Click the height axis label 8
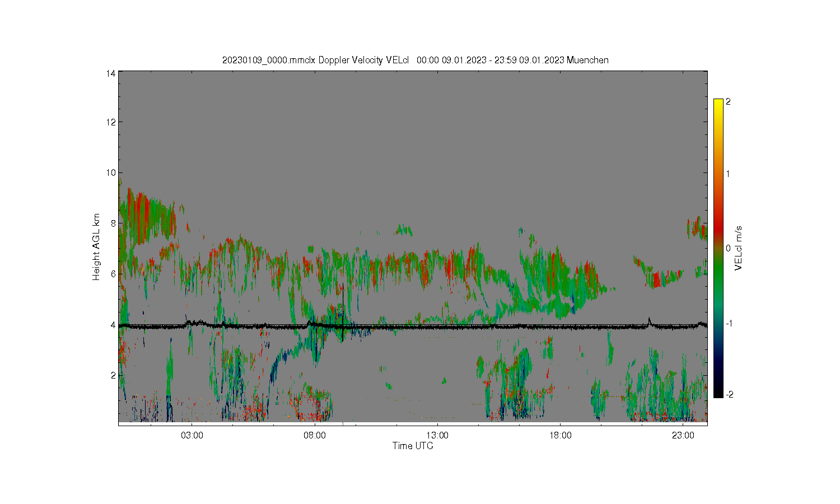The height and width of the screenshot is (504, 840). coord(113,223)
